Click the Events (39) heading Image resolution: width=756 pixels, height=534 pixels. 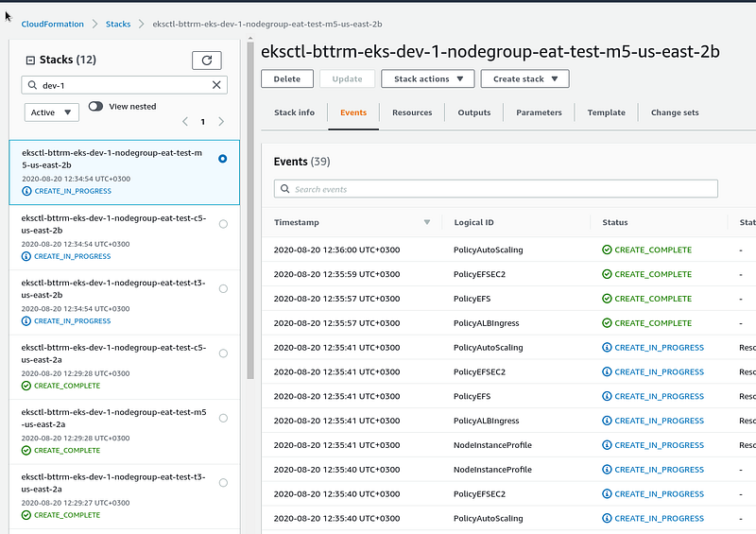pyautogui.click(x=301, y=162)
